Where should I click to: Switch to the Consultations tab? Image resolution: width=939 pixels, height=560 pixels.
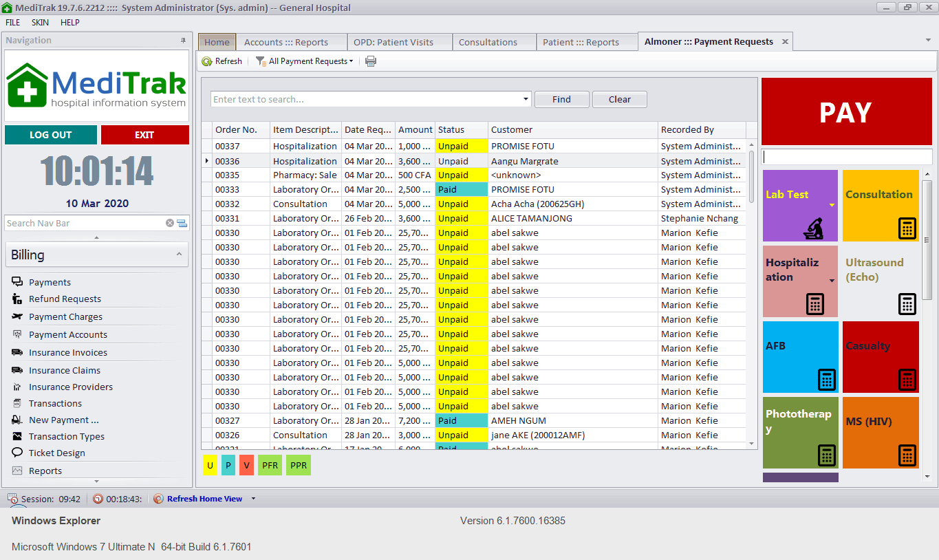point(493,42)
